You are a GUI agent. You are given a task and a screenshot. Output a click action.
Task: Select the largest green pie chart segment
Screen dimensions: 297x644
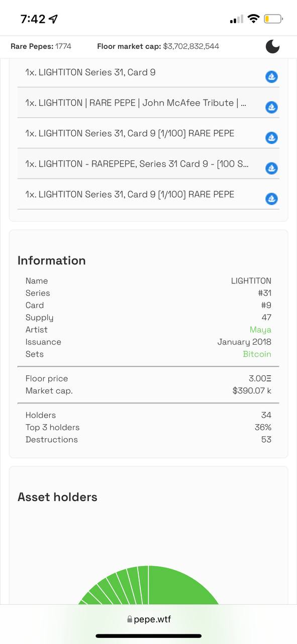(x=183, y=586)
